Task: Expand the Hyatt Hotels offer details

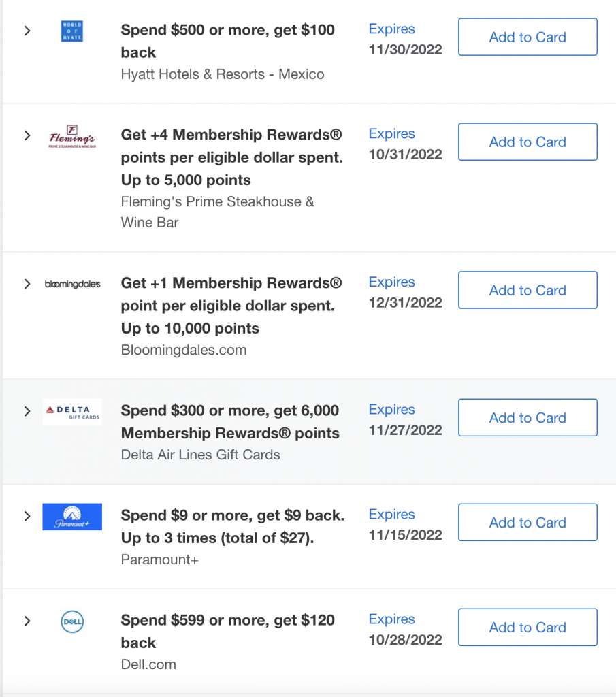Action: [27, 31]
